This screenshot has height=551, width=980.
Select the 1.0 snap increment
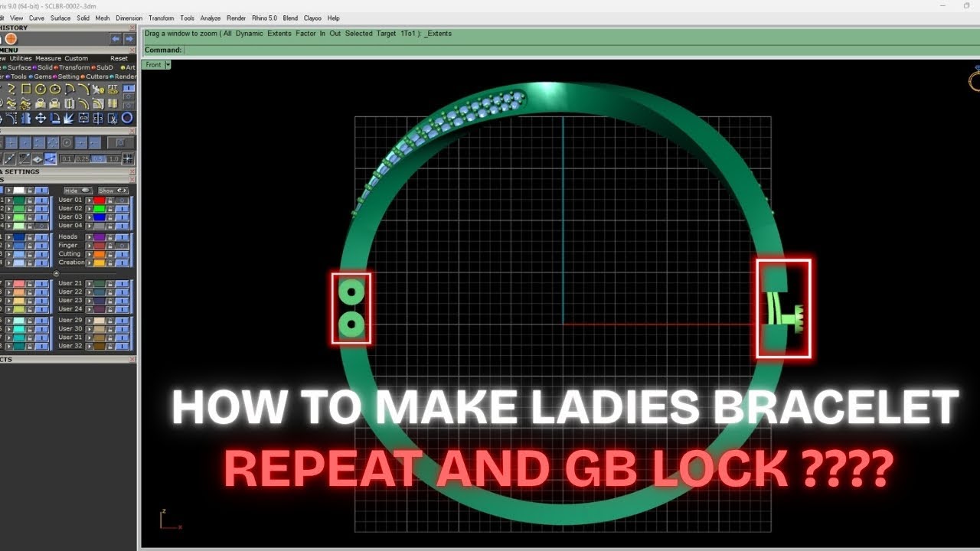[x=113, y=159]
